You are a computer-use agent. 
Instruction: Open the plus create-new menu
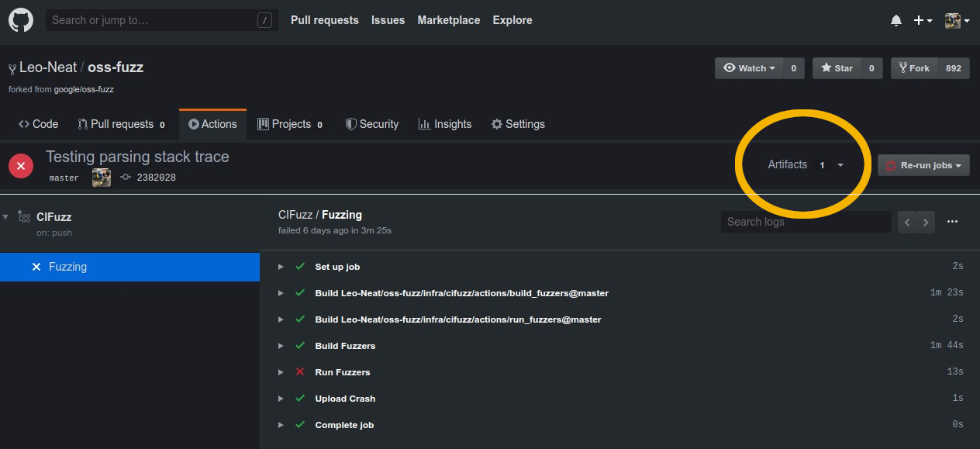(923, 21)
